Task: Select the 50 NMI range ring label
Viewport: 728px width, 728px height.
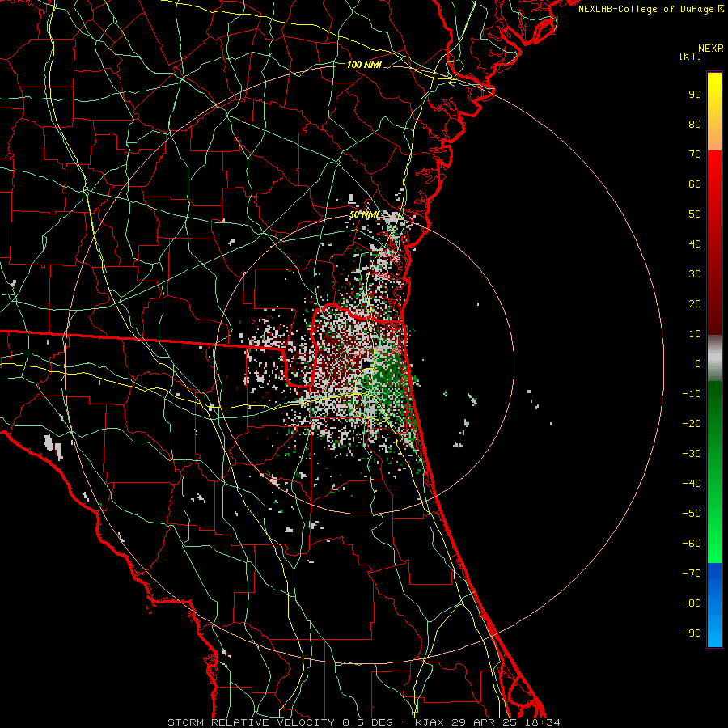Action: [364, 214]
